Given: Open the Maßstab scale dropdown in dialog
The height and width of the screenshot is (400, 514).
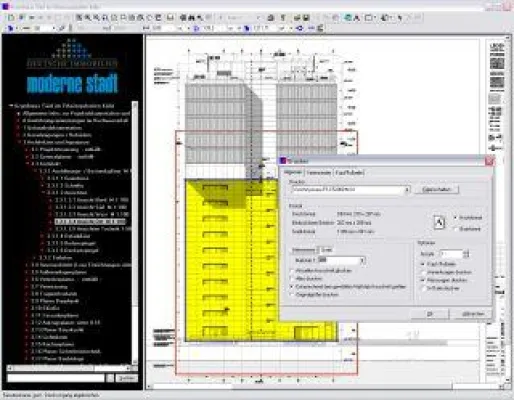Looking at the screenshot, I should [362, 260].
